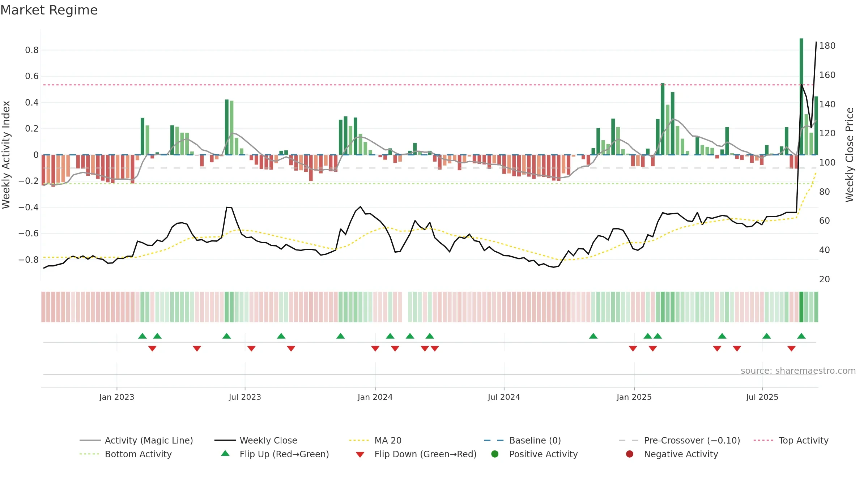This screenshot has height=488, width=868.
Task: Click the Pre-Crossover (−0.10) legend entry
Action: [679, 440]
